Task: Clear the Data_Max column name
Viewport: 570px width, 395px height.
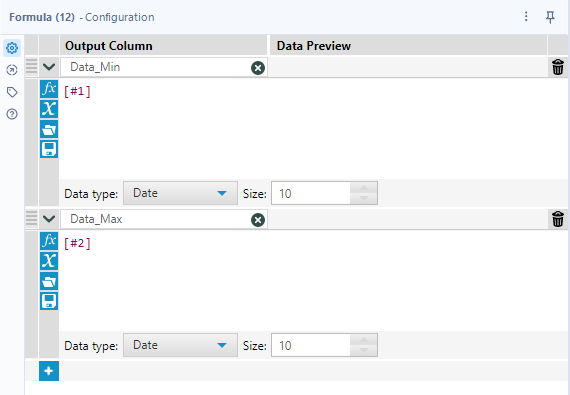Action: pos(258,220)
